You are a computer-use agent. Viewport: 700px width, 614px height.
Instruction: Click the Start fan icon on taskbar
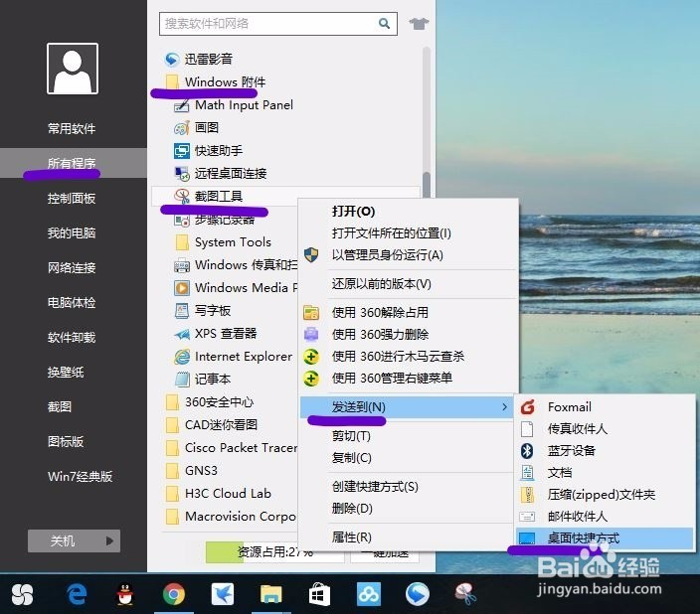22,594
